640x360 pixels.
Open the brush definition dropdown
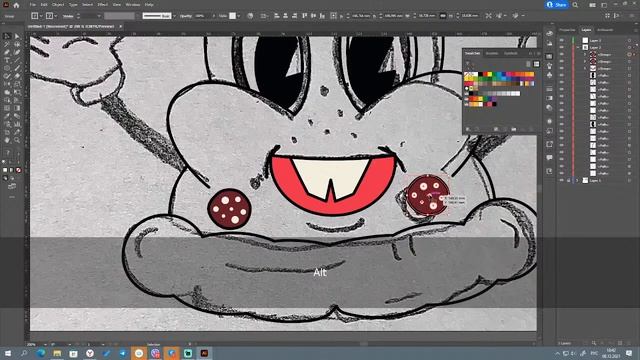pyautogui.click(x=175, y=16)
